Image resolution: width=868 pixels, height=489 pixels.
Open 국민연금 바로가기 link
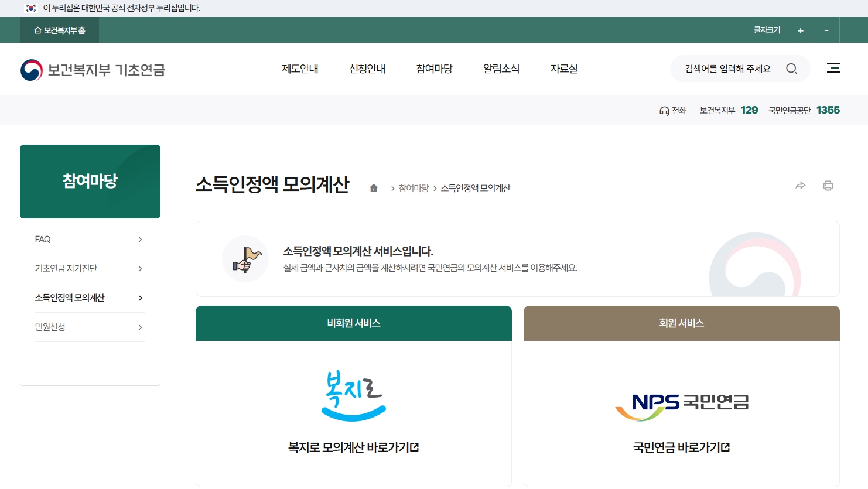click(x=682, y=447)
